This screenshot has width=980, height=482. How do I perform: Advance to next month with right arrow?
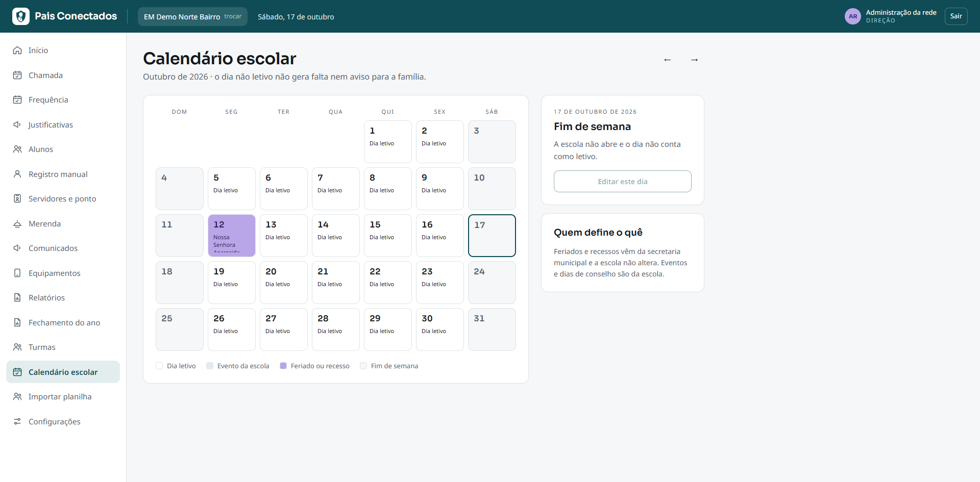coord(694,60)
